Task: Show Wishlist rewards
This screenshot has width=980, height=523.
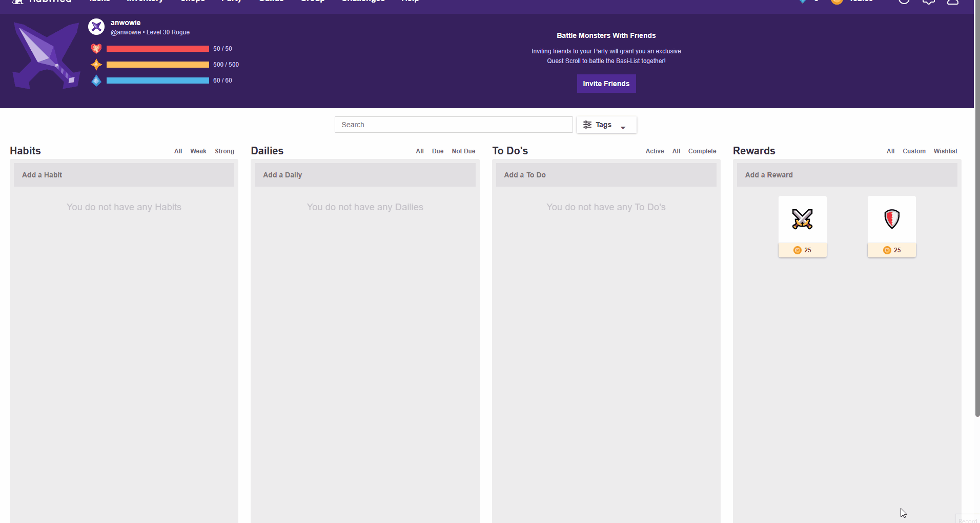Action: coord(945,151)
